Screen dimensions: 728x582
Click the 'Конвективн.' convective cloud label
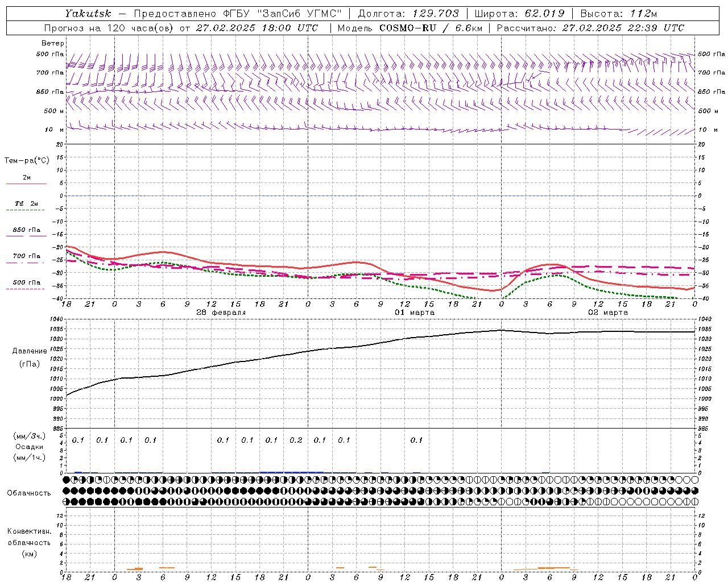pyautogui.click(x=30, y=531)
